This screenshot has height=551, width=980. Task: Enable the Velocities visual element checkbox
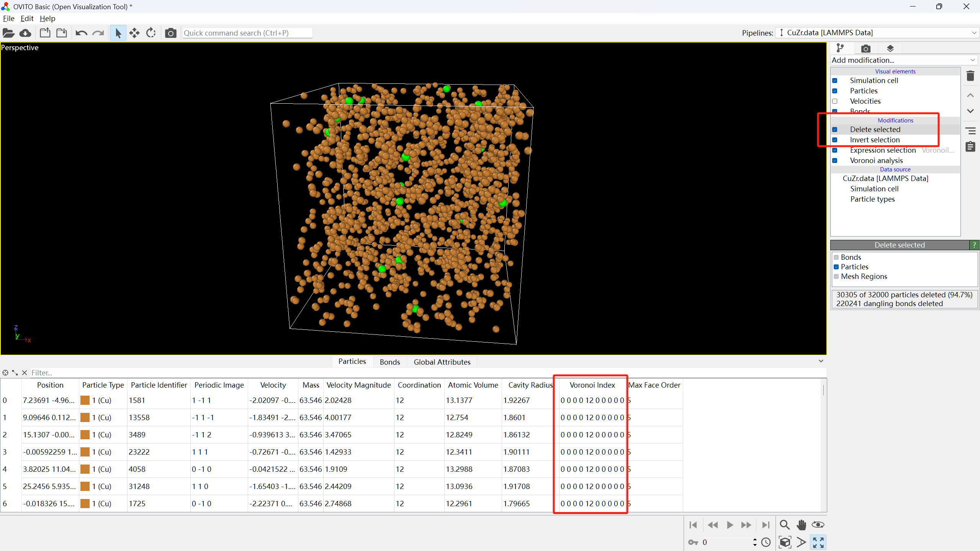click(835, 101)
